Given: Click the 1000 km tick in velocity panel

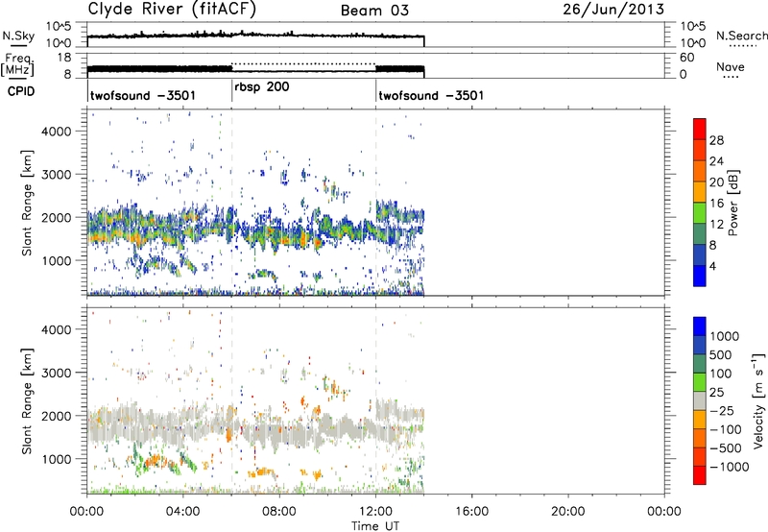Looking at the screenshot, I should point(56,459).
